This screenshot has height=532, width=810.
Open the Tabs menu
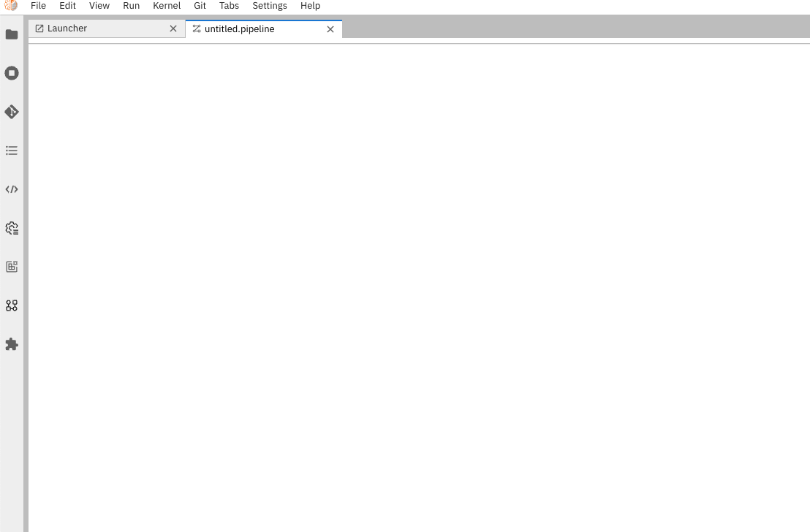[229, 6]
